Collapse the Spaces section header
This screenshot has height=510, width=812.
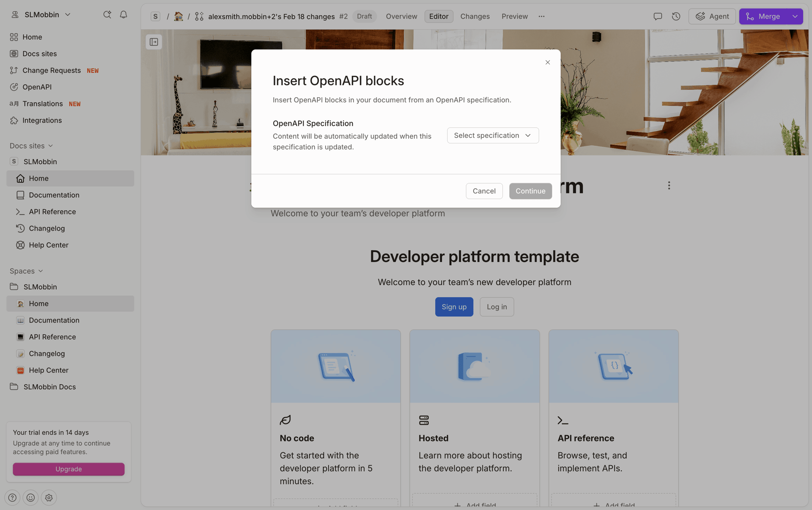pyautogui.click(x=27, y=271)
